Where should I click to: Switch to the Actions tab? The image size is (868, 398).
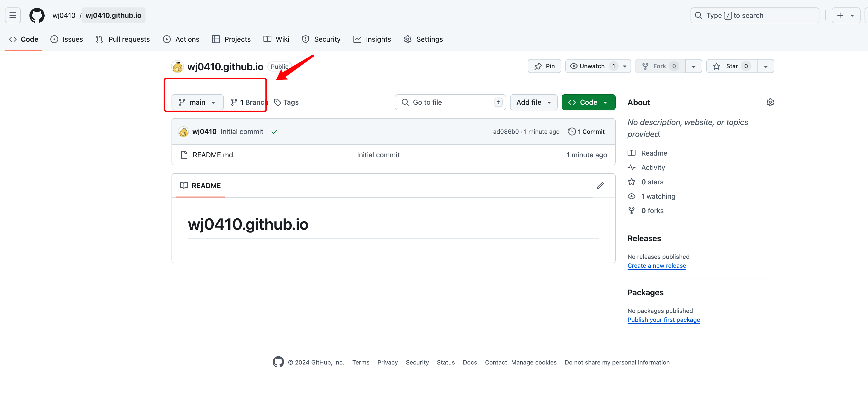(x=181, y=39)
